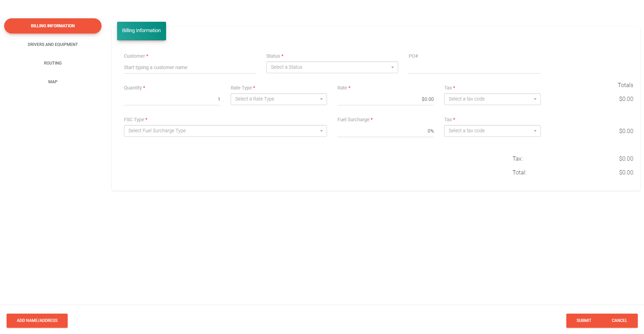Open the Fuel Surcharge Tax code dropdown

[492, 131]
